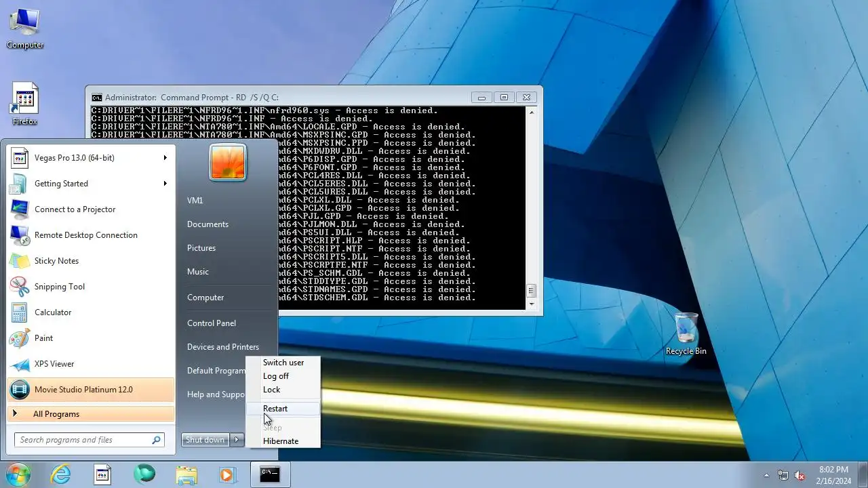Launch Connect to a Projector
The image size is (868, 488).
click(x=91, y=209)
